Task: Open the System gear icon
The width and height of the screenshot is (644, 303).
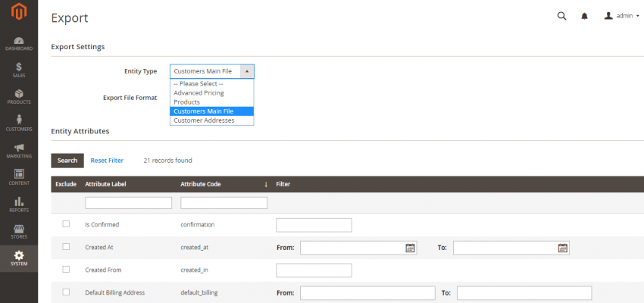Action: 19,255
